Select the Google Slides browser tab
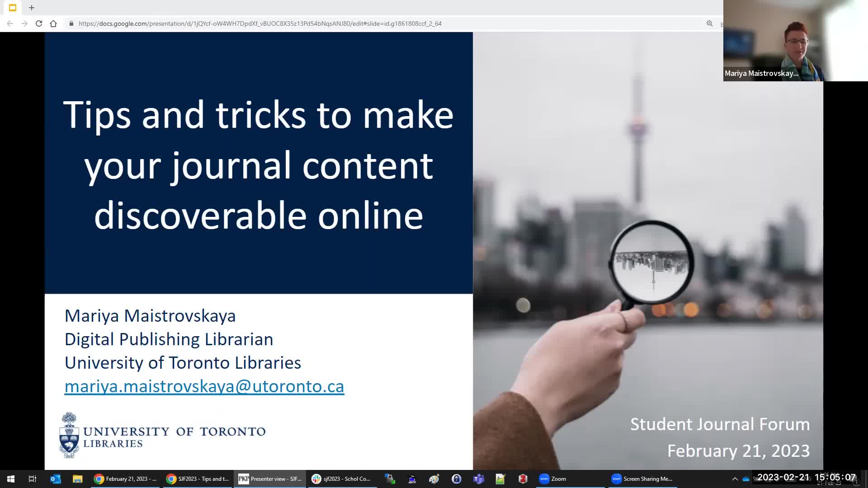This screenshot has height=488, width=868. coord(13,8)
